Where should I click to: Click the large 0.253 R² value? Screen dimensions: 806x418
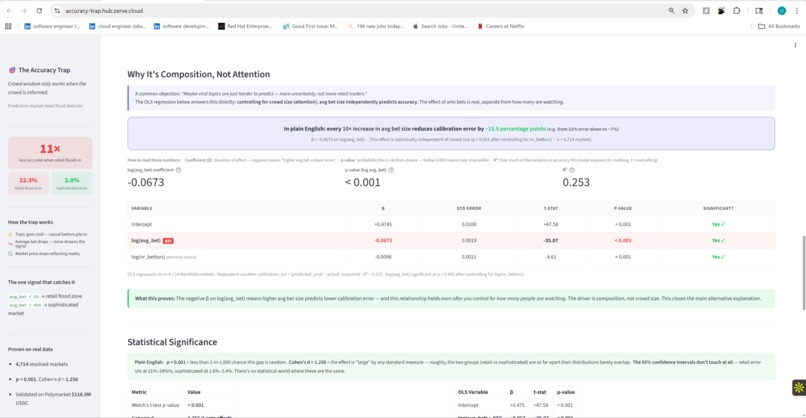576,183
